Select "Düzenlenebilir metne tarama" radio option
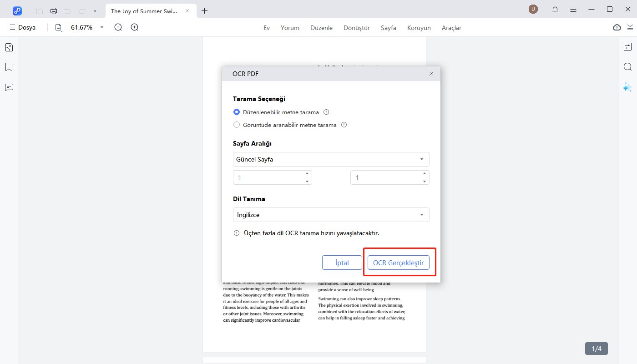 (237, 112)
